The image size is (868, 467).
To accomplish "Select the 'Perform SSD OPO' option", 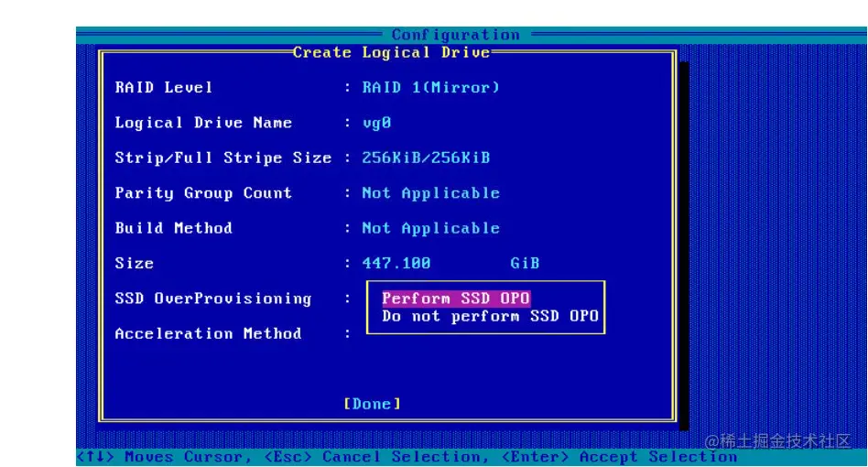I will tap(456, 299).
